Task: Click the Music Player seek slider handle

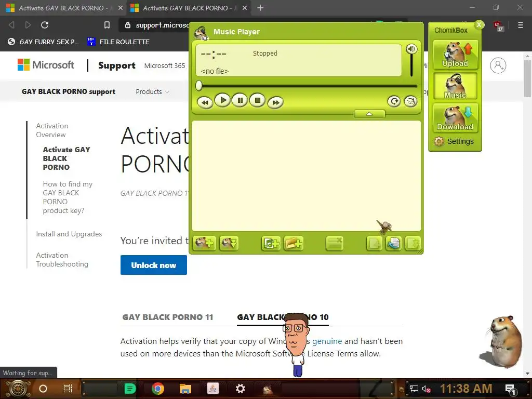Action: (199, 86)
